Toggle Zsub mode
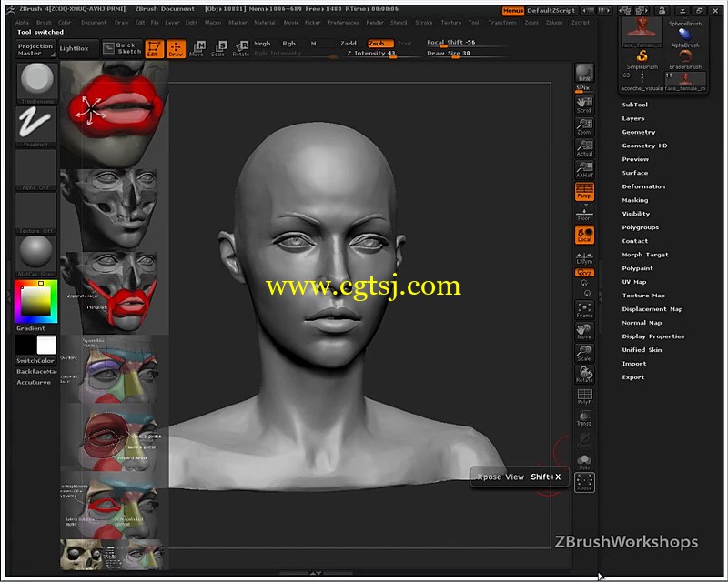The width and height of the screenshot is (728, 582). [379, 43]
